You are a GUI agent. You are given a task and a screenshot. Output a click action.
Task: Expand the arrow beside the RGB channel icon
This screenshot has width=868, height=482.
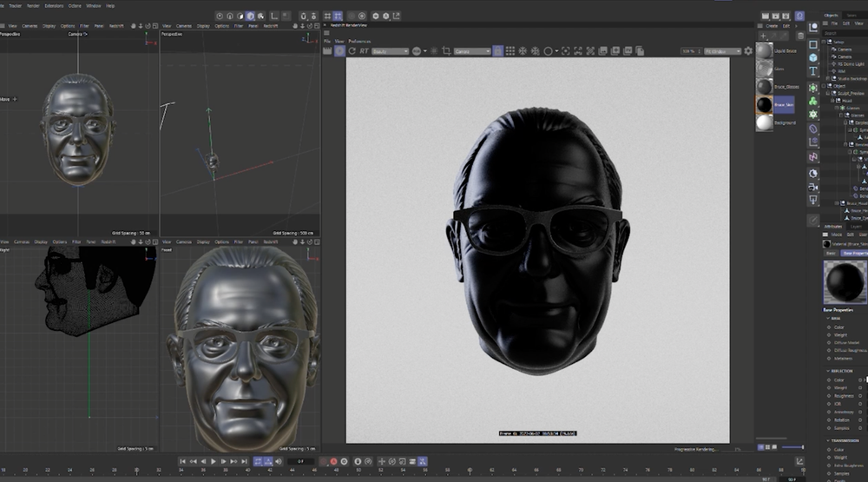tap(425, 51)
